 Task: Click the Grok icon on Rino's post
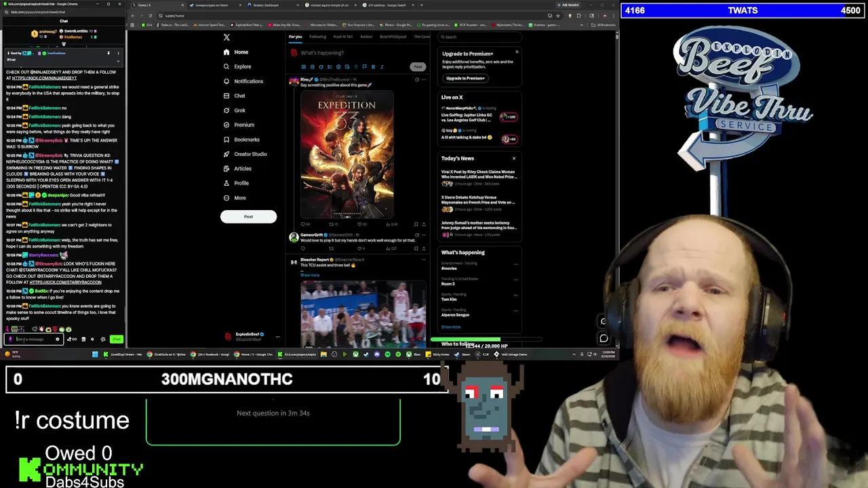(x=417, y=79)
